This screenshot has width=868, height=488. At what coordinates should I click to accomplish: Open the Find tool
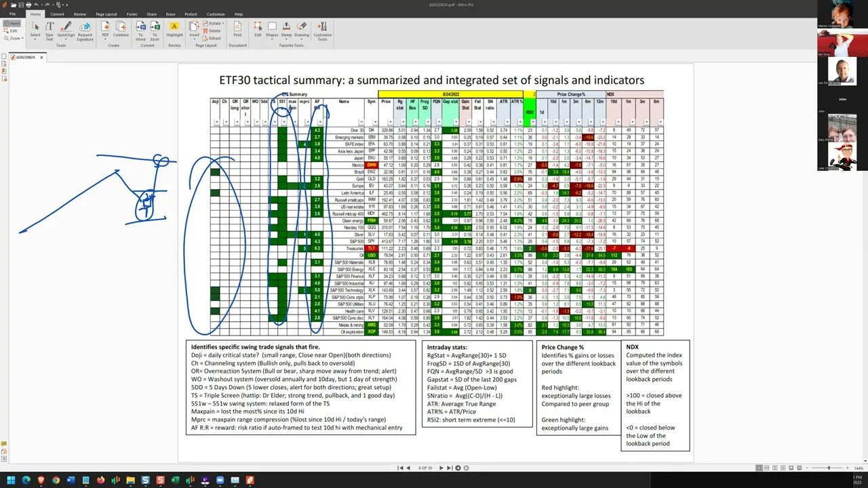click(x=237, y=29)
